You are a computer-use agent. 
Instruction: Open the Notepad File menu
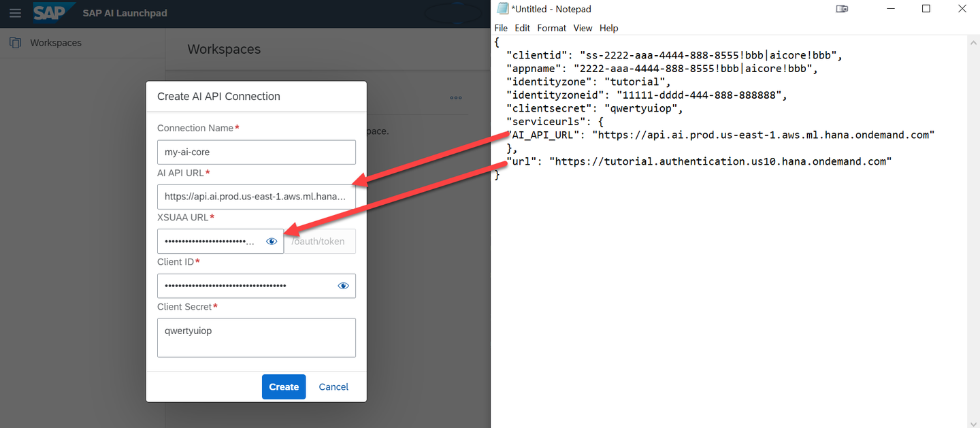501,28
